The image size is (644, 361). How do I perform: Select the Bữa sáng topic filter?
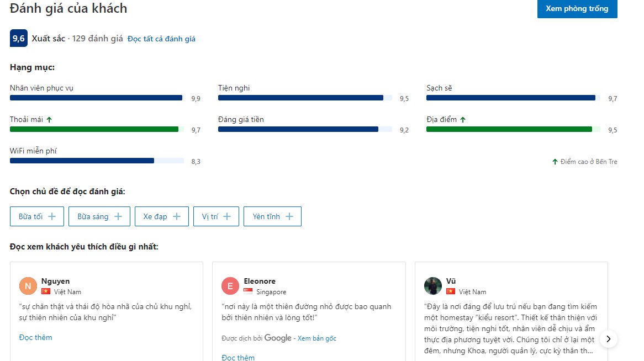(x=99, y=216)
